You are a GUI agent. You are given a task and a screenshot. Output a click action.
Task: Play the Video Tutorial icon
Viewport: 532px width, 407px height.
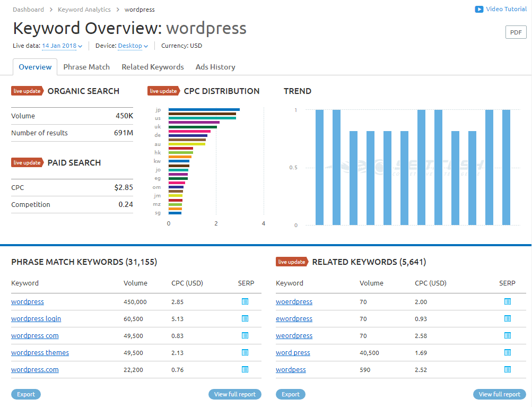pyautogui.click(x=479, y=9)
